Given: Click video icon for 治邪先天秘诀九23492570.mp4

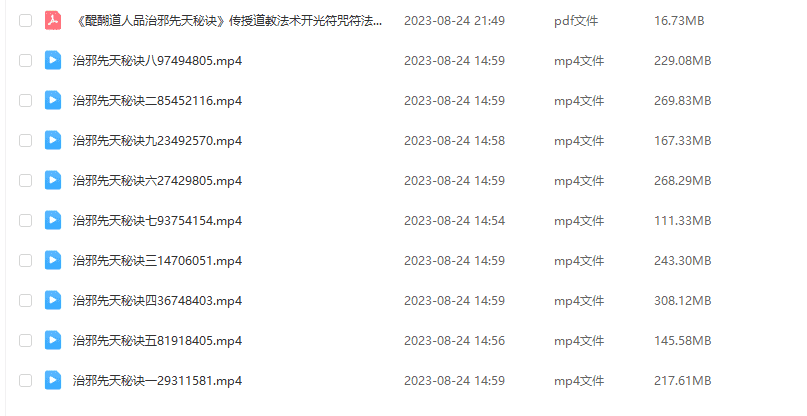Looking at the screenshot, I should coord(53,141).
